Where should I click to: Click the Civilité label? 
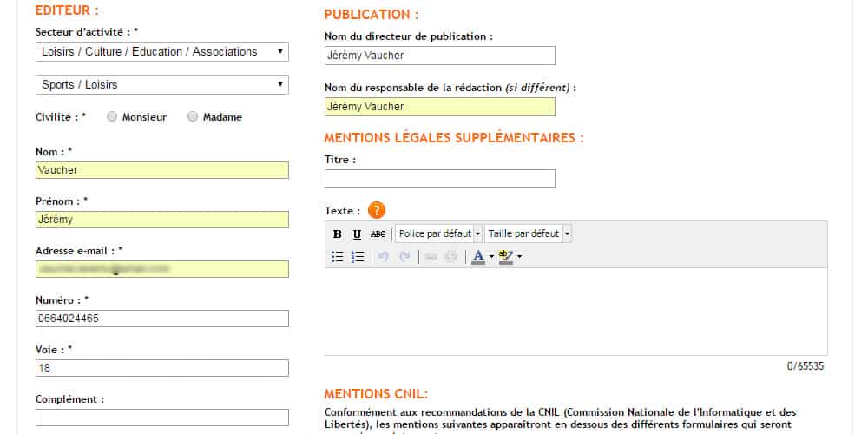pyautogui.click(x=61, y=117)
